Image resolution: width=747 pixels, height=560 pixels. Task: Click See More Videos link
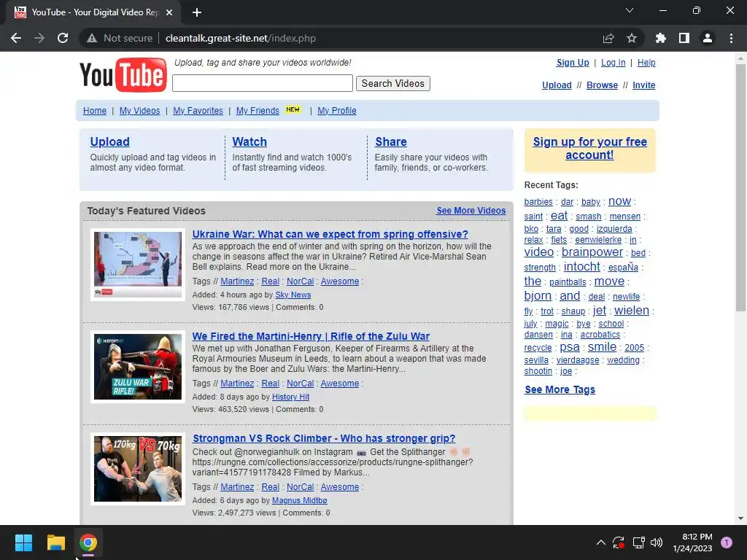tap(471, 211)
